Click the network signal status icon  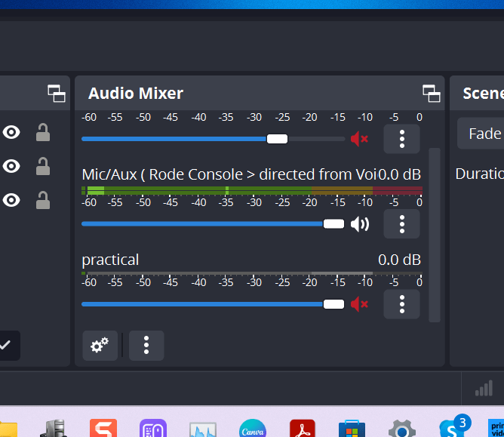pos(484,388)
